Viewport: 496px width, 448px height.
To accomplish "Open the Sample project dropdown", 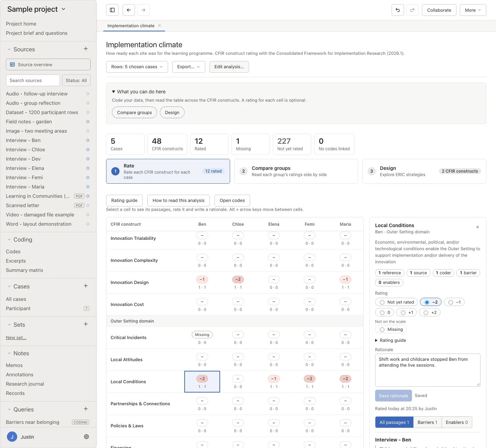I will 36,9.
